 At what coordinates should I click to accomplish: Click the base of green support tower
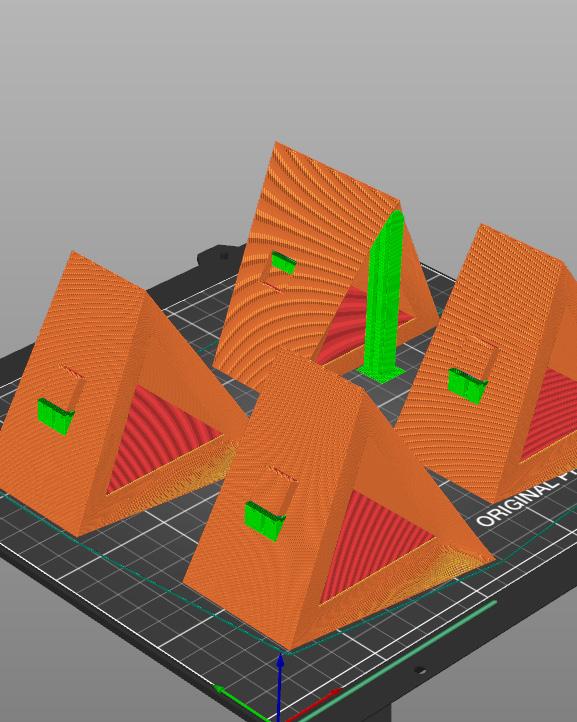click(381, 373)
